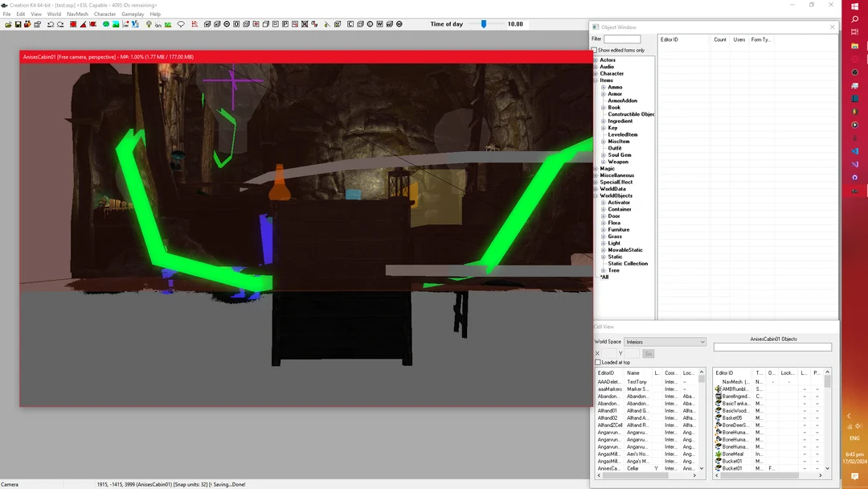Click the Time of day slider
Image resolution: width=868 pixels, height=489 pixels.
(x=482, y=24)
